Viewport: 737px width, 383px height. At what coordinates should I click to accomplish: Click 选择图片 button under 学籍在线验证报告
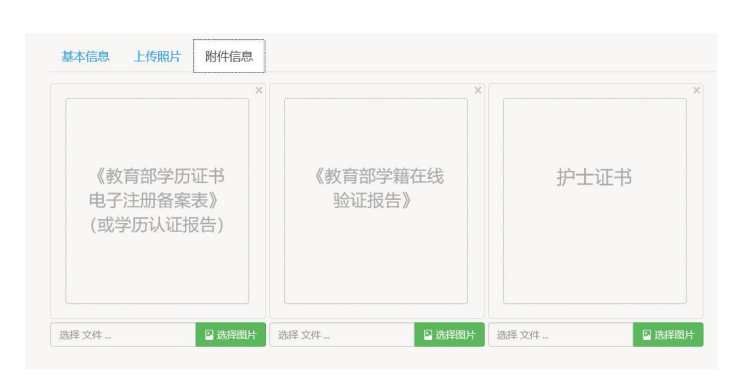pos(449,335)
